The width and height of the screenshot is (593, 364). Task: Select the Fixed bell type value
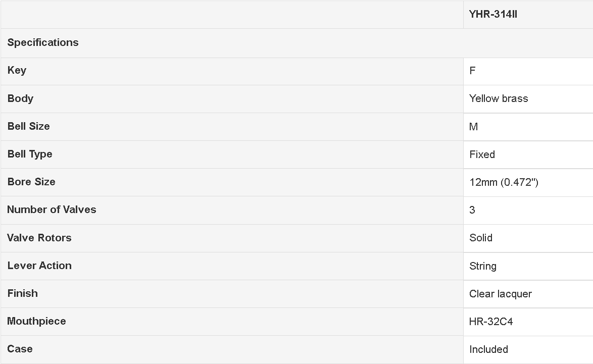[x=482, y=154]
